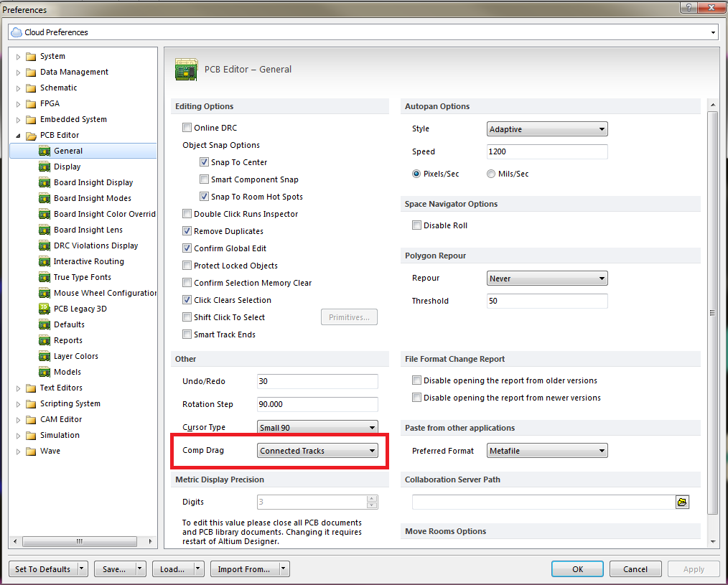Click the True Type Fonts icon

pyautogui.click(x=45, y=277)
